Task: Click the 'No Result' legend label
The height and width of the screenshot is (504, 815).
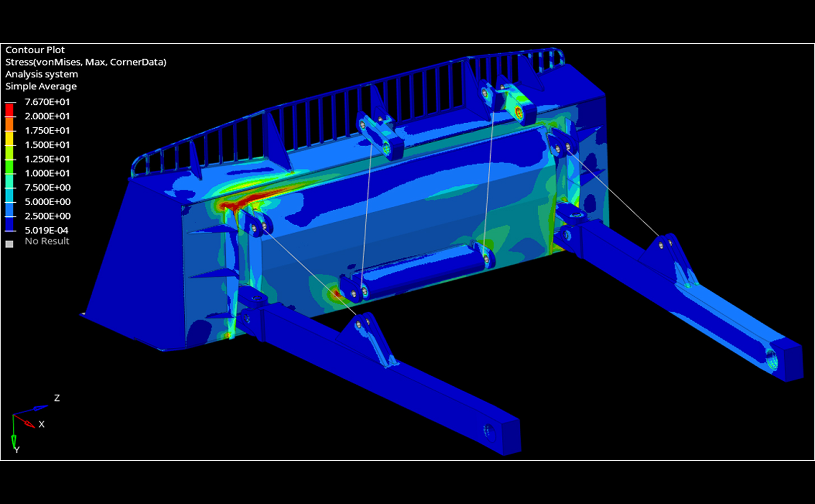Action: coord(47,241)
